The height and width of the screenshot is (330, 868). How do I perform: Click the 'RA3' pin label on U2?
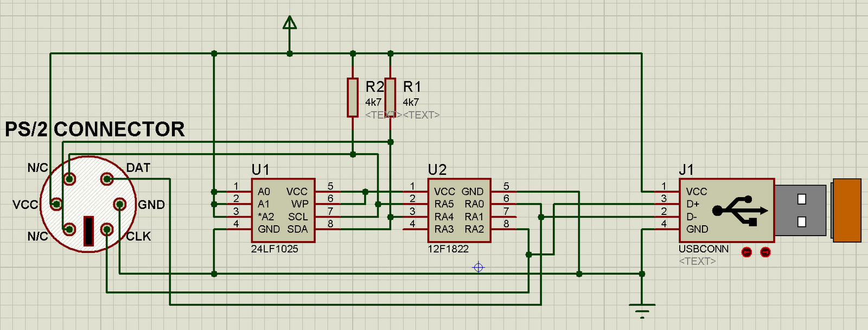pyautogui.click(x=444, y=229)
